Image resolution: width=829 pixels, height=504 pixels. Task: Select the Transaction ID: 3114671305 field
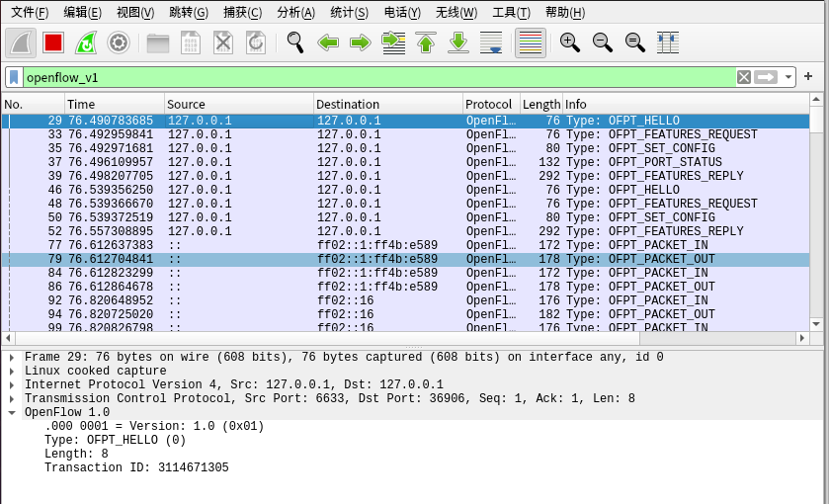tap(136, 467)
